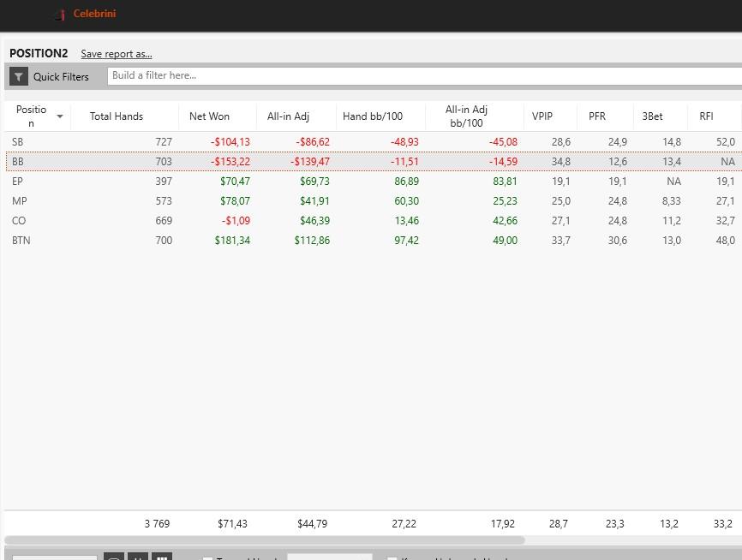Sort by the Total Hands column header

click(x=117, y=116)
